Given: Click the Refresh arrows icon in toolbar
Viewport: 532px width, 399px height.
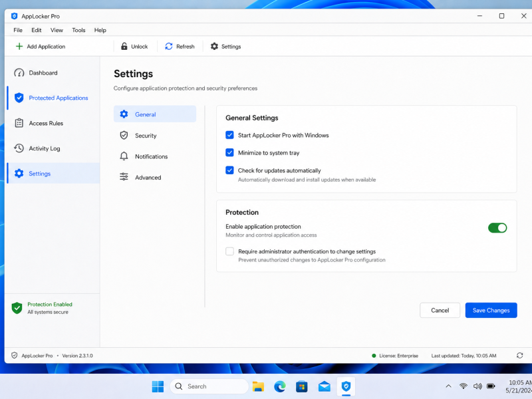Looking at the screenshot, I should pos(169,46).
